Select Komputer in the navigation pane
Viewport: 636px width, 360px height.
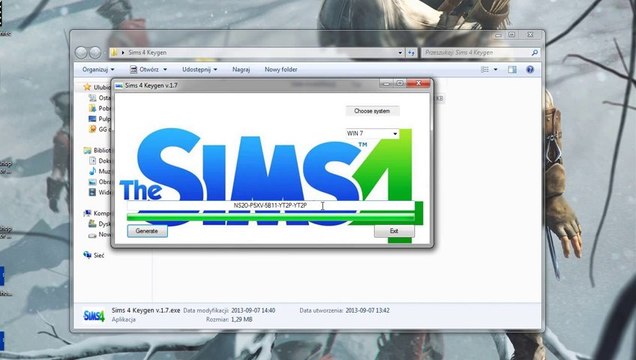click(97, 213)
